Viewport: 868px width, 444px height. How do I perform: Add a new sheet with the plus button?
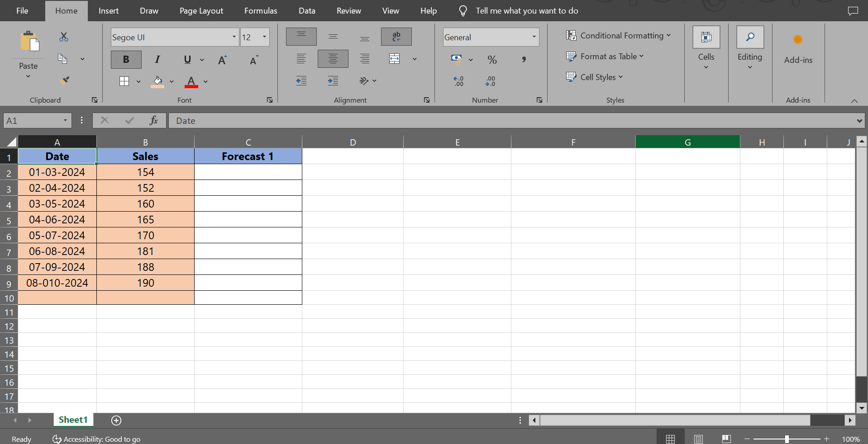(x=116, y=420)
